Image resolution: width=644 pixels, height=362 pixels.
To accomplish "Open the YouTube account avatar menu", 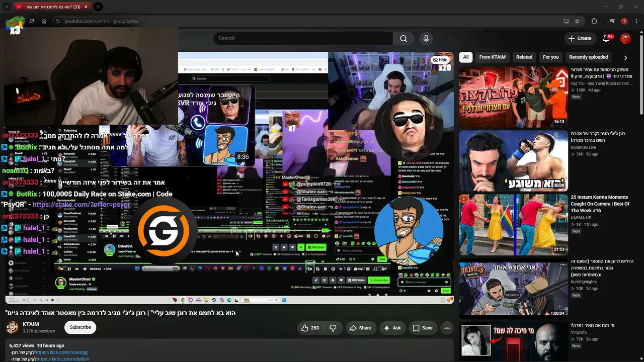I will pos(625,38).
